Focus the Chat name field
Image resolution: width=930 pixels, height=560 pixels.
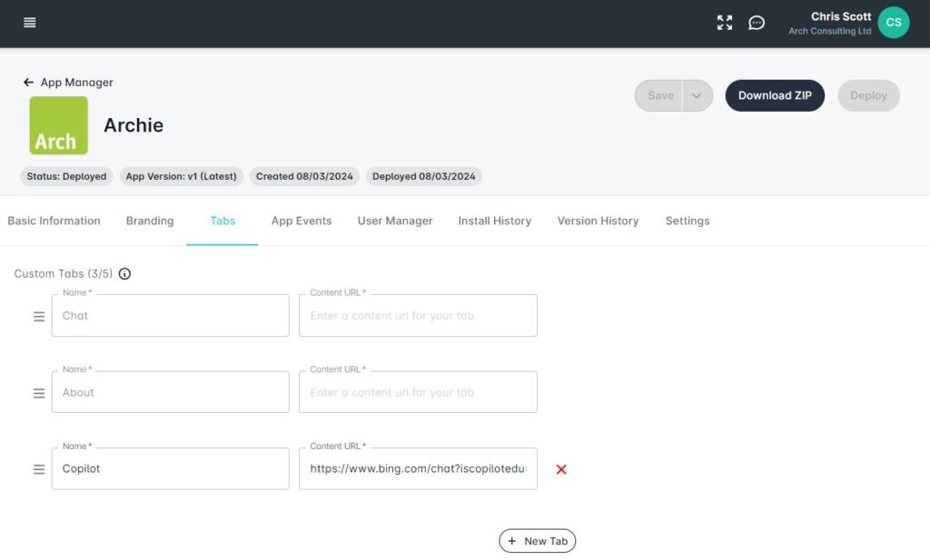point(170,316)
